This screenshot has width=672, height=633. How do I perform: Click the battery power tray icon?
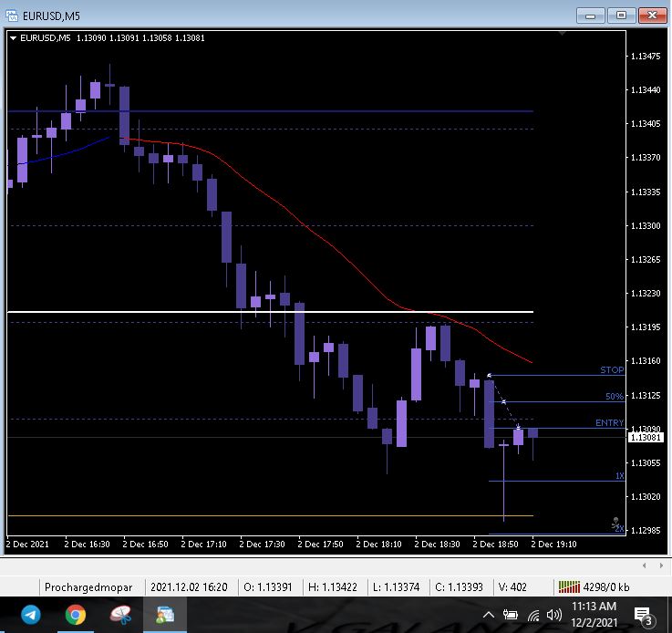[x=510, y=615]
